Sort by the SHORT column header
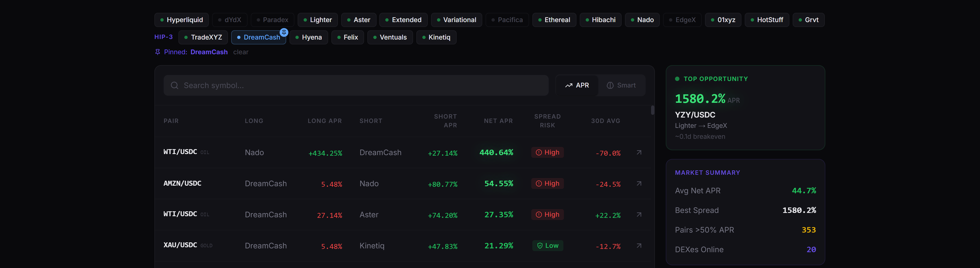 371,121
